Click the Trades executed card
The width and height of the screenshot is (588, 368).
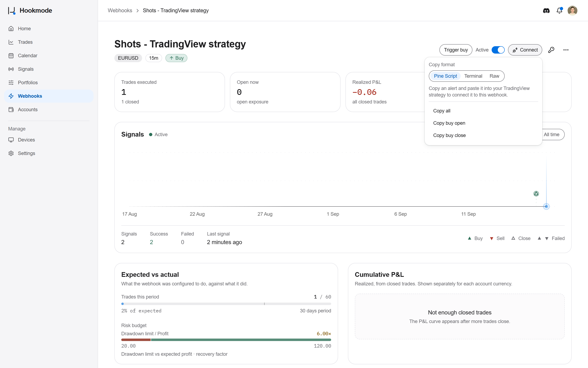(170, 92)
